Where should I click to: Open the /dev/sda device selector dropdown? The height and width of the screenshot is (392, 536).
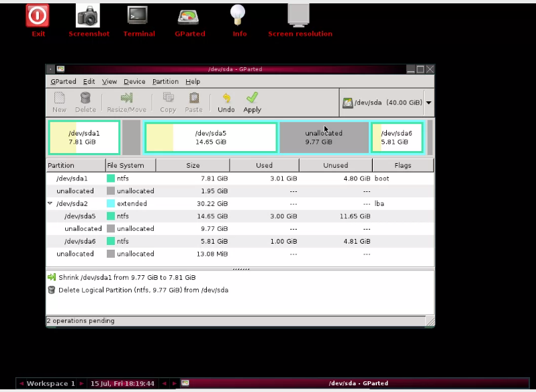point(429,103)
